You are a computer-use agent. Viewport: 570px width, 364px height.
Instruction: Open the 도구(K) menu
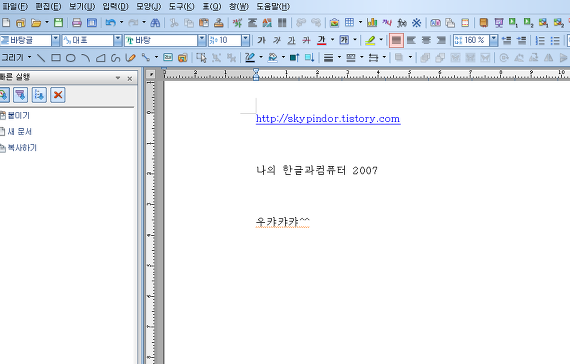pos(182,6)
